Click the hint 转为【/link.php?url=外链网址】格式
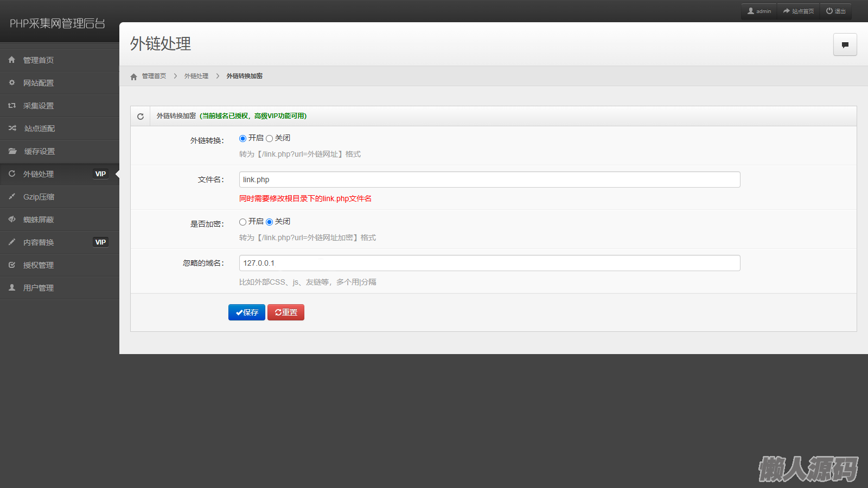 (x=300, y=155)
